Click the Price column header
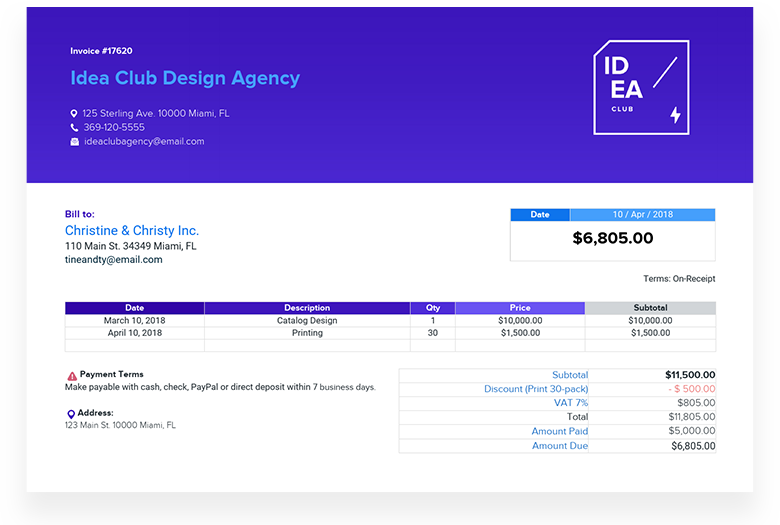 tap(520, 308)
